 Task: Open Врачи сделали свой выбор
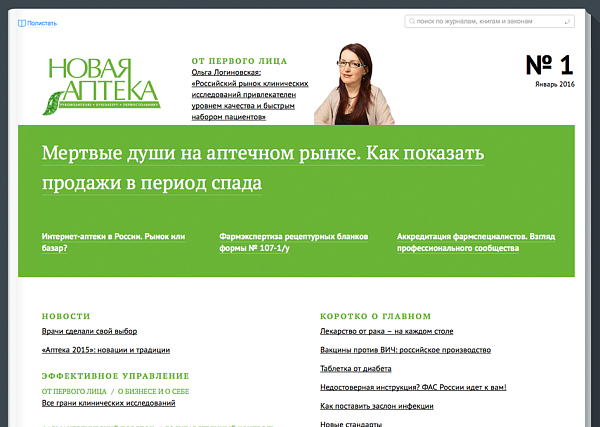(x=89, y=331)
